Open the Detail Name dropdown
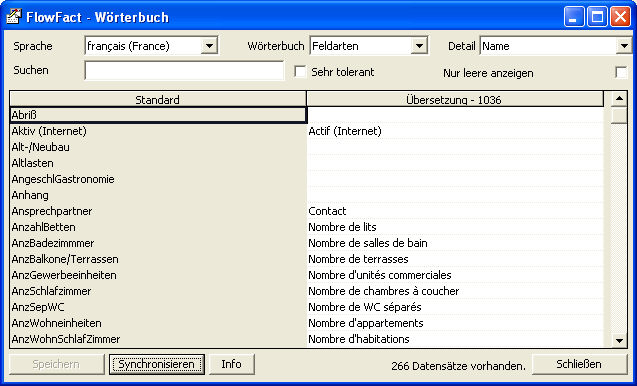The height and width of the screenshot is (386, 637). [x=624, y=46]
